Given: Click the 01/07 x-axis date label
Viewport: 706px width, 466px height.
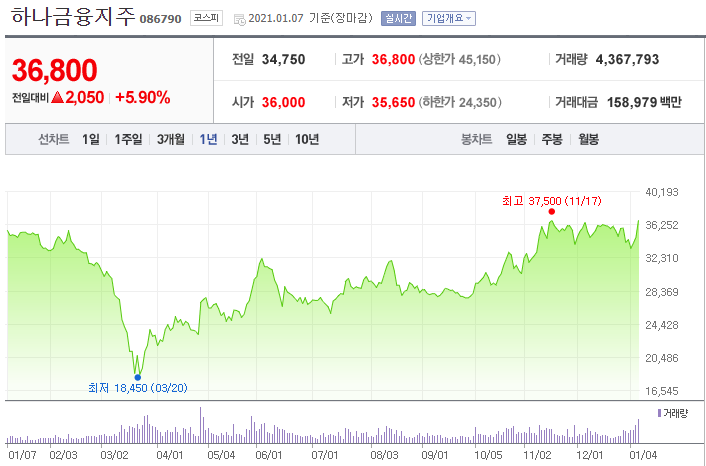Looking at the screenshot, I should (23, 455).
